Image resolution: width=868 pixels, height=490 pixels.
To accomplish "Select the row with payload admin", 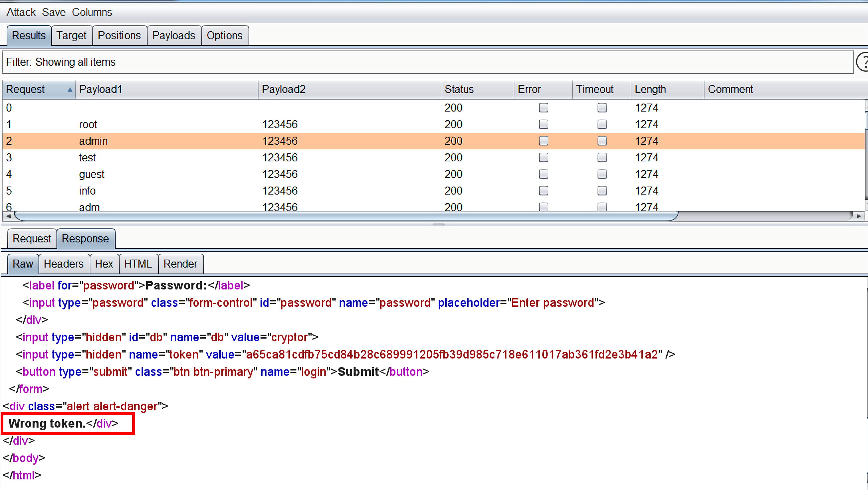I will click(x=433, y=141).
